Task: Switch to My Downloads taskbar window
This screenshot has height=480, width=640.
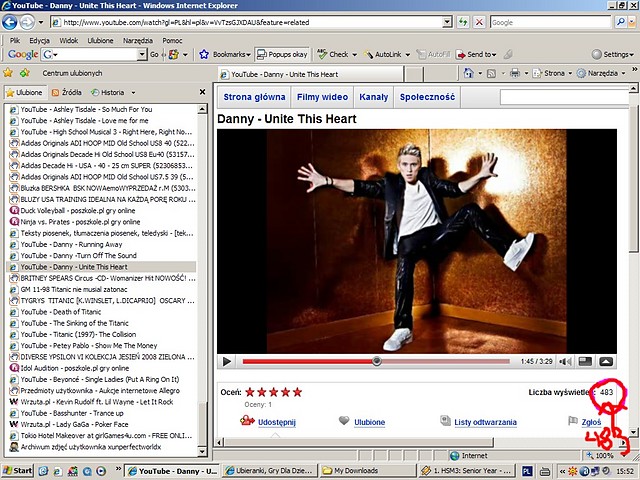Action: (x=368, y=471)
